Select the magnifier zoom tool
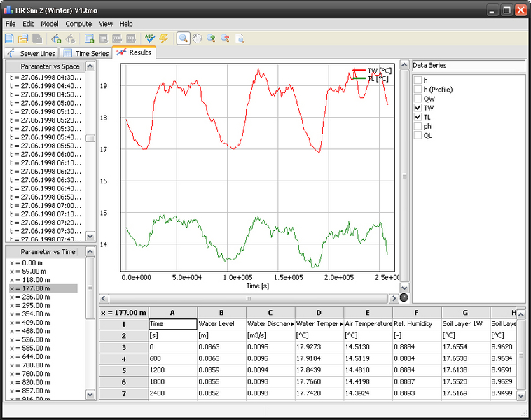 (183, 38)
